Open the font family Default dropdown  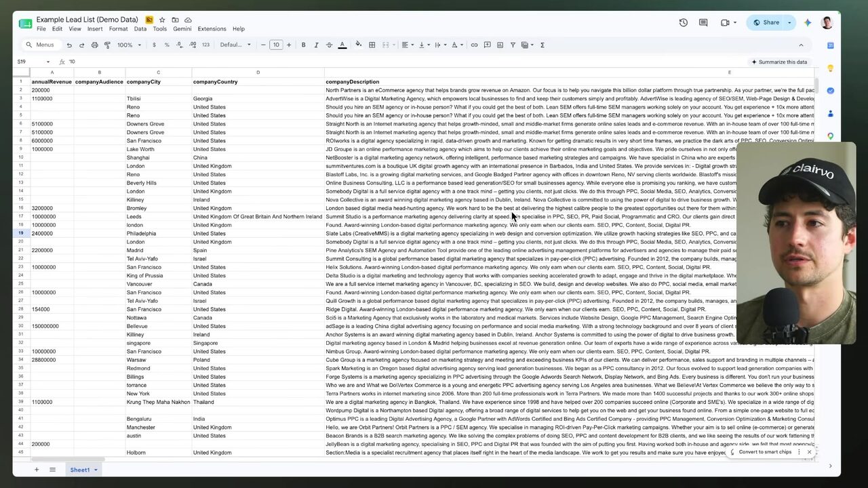point(235,45)
